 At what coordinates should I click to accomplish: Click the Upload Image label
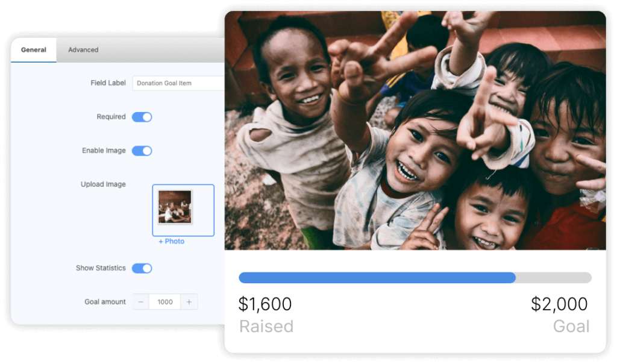click(x=103, y=184)
